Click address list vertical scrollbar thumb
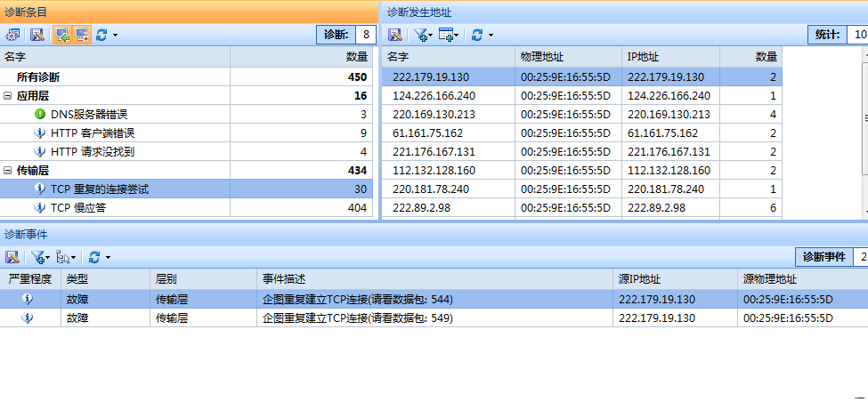Image resolution: width=868 pixels, height=402 pixels. 865,117
